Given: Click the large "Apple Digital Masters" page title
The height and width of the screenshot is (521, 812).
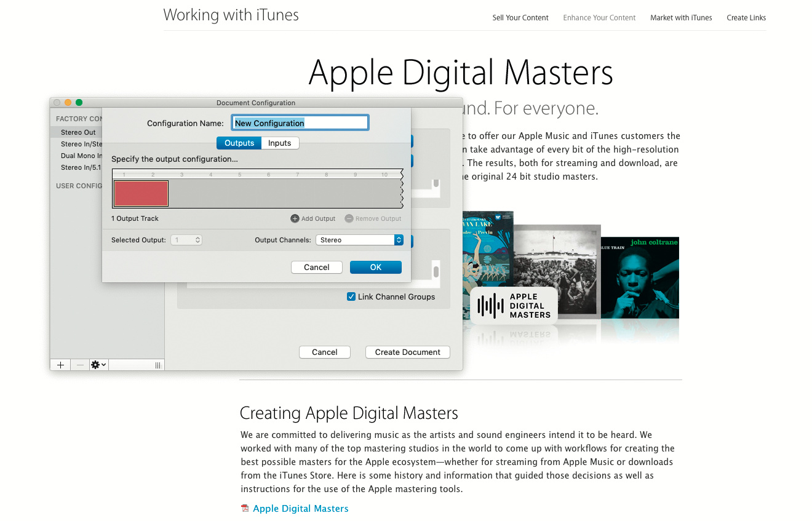Looking at the screenshot, I should (x=461, y=72).
